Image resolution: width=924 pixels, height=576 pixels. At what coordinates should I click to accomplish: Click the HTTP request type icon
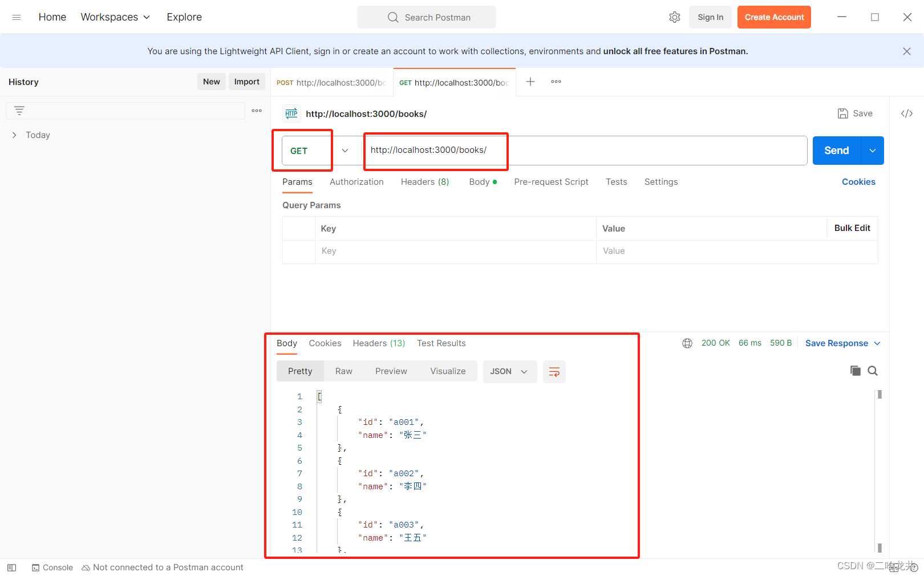(x=291, y=113)
